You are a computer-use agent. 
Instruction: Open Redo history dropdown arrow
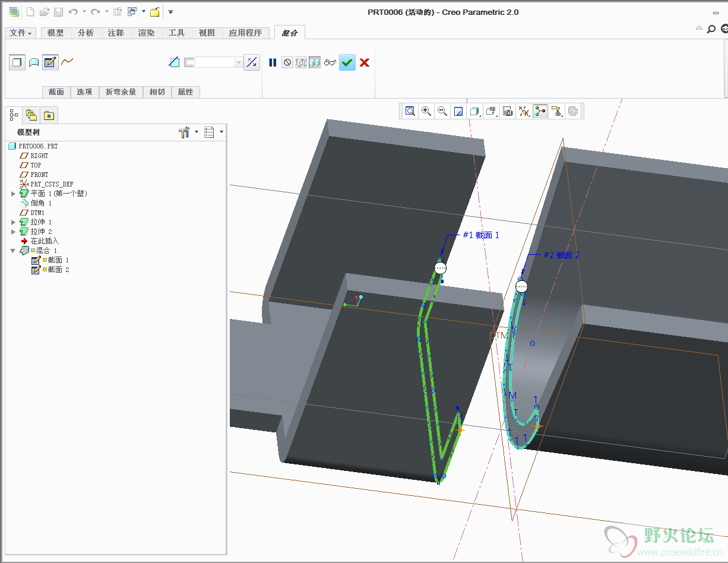pyautogui.click(x=106, y=12)
